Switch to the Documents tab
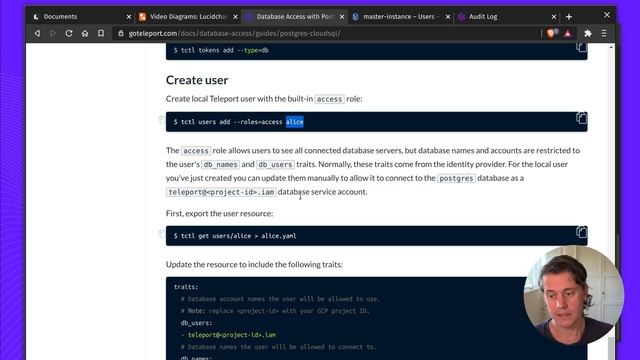This screenshot has width=640, height=360. coord(82,17)
